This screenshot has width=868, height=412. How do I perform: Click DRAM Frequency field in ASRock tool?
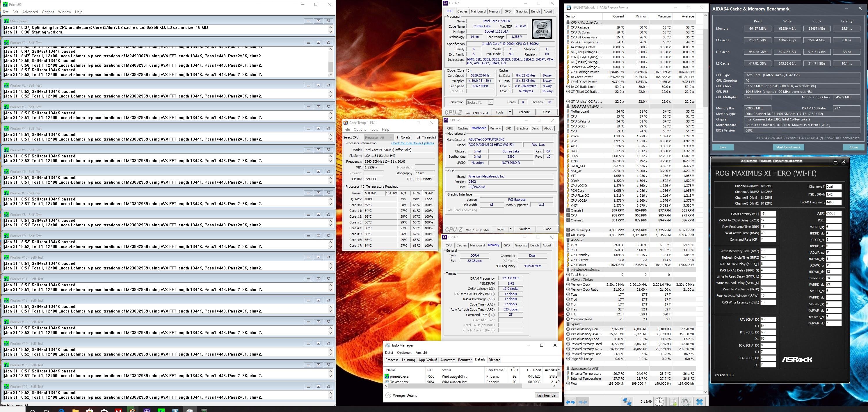click(833, 202)
